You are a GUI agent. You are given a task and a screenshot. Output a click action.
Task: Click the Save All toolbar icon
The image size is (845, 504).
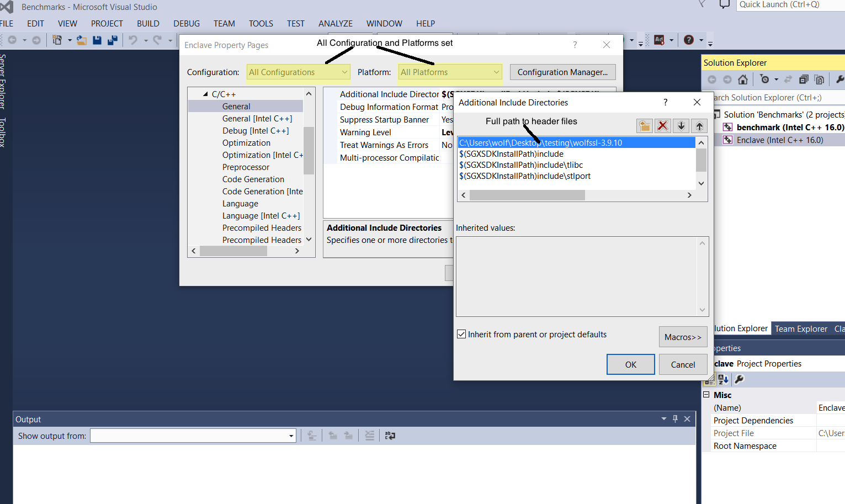click(113, 40)
